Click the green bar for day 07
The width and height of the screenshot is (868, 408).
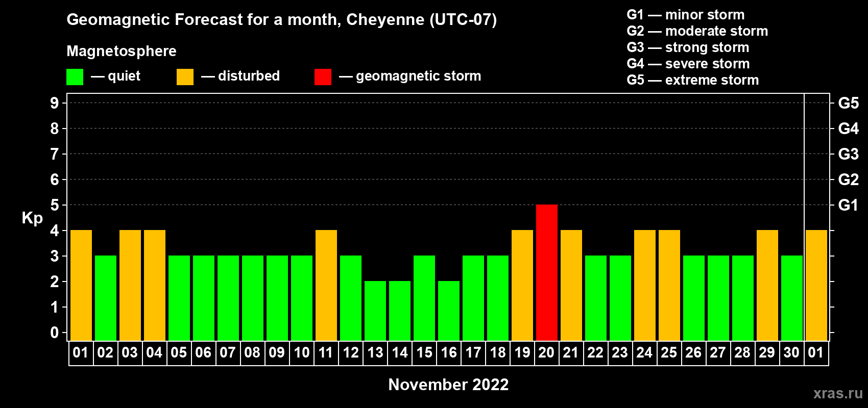(228, 298)
